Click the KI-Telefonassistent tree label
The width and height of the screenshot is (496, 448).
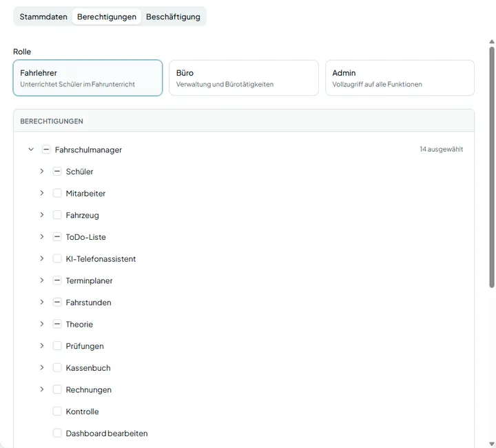click(101, 258)
